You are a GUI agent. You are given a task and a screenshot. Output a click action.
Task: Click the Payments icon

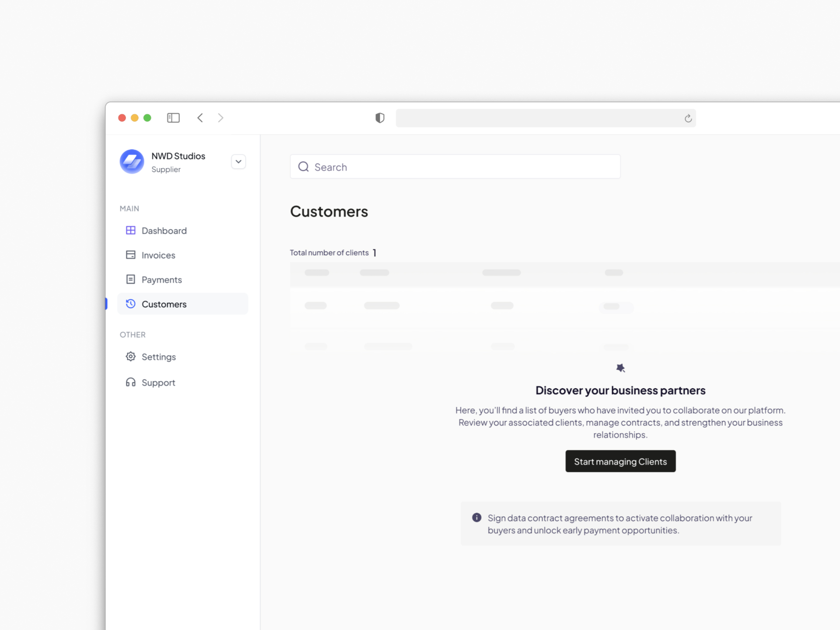(x=130, y=279)
